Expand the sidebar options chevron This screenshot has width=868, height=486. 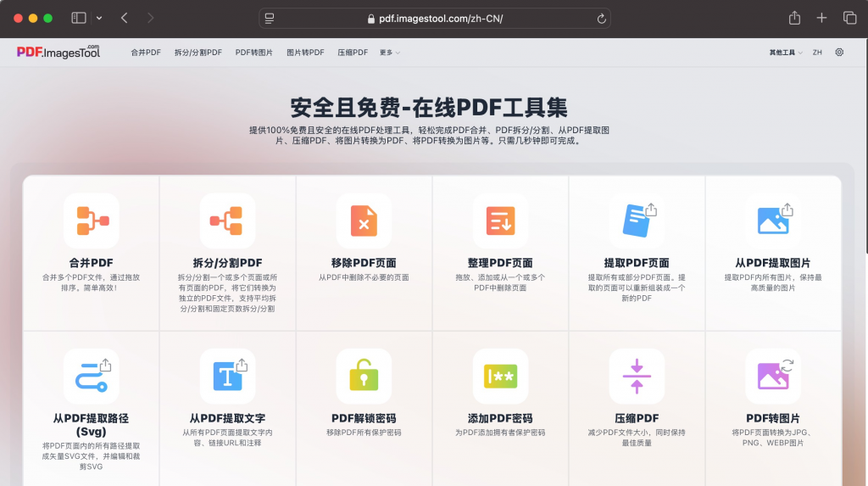pyautogui.click(x=99, y=18)
